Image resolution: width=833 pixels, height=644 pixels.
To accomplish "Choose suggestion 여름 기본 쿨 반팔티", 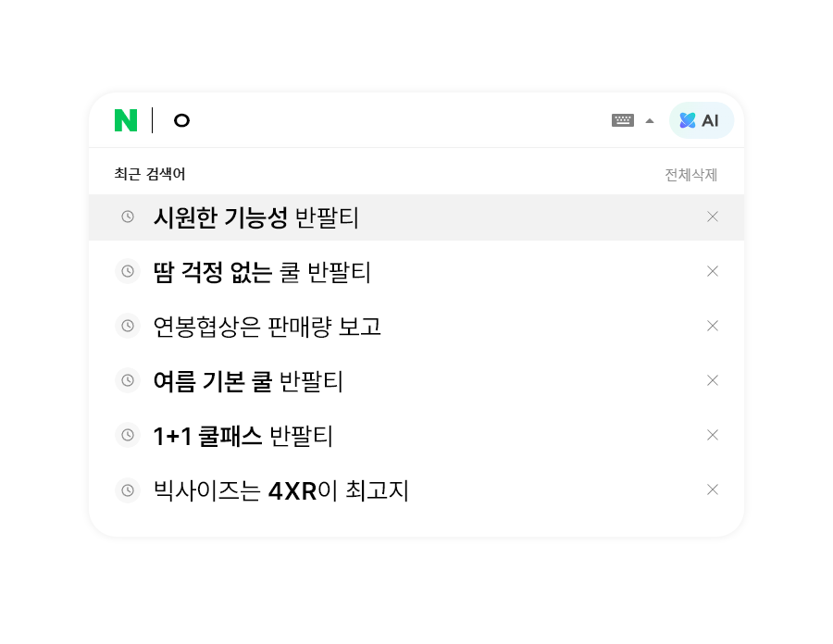I will [x=248, y=381].
